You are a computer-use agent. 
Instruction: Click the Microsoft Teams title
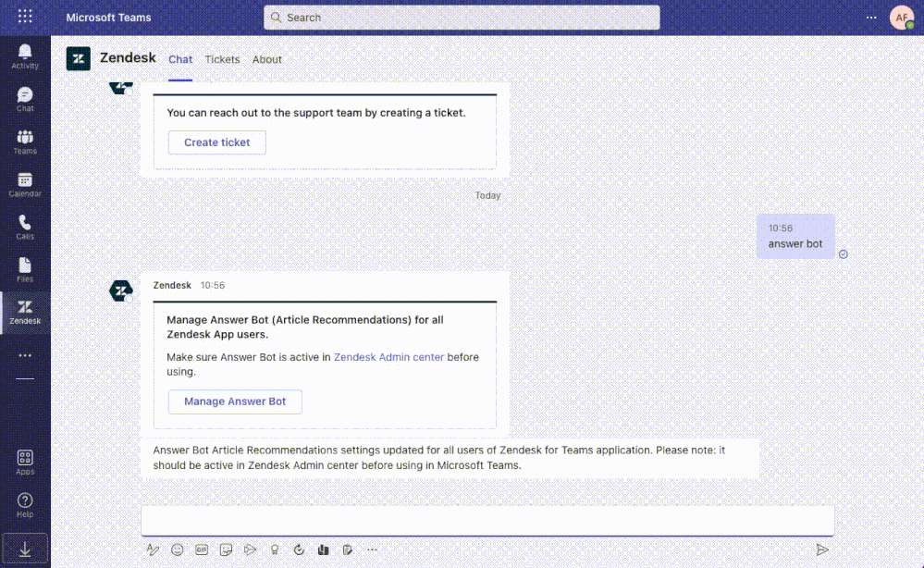(108, 18)
